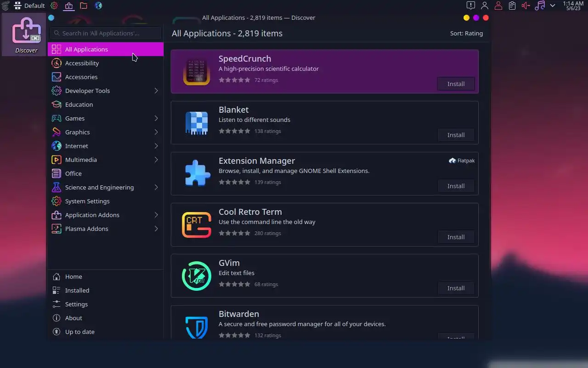Click the Bitwarden title text
The width and height of the screenshot is (588, 368).
239,314
